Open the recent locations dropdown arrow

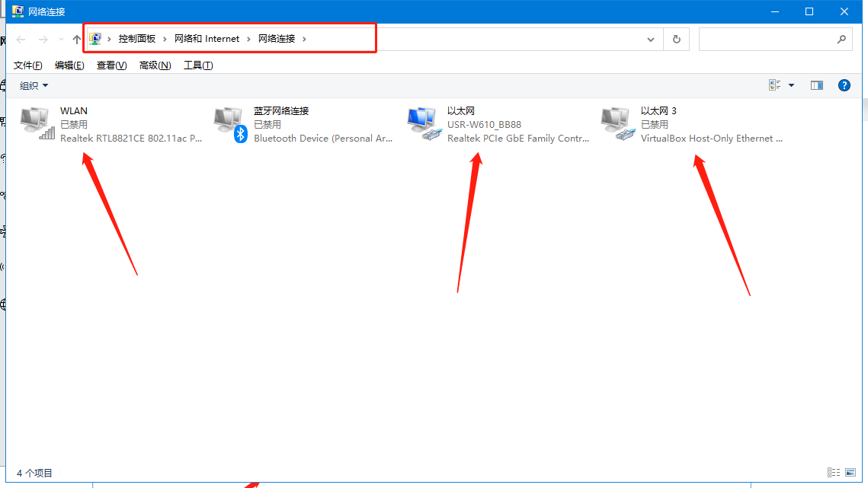tap(61, 40)
